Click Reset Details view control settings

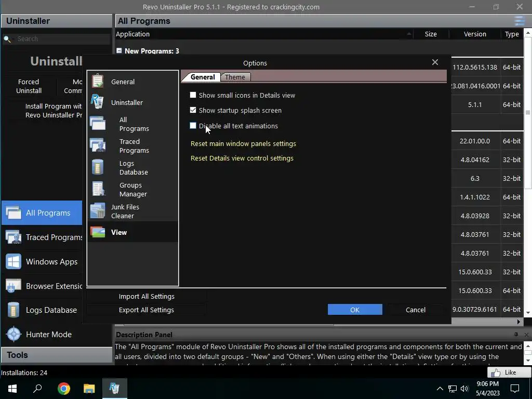(242, 158)
